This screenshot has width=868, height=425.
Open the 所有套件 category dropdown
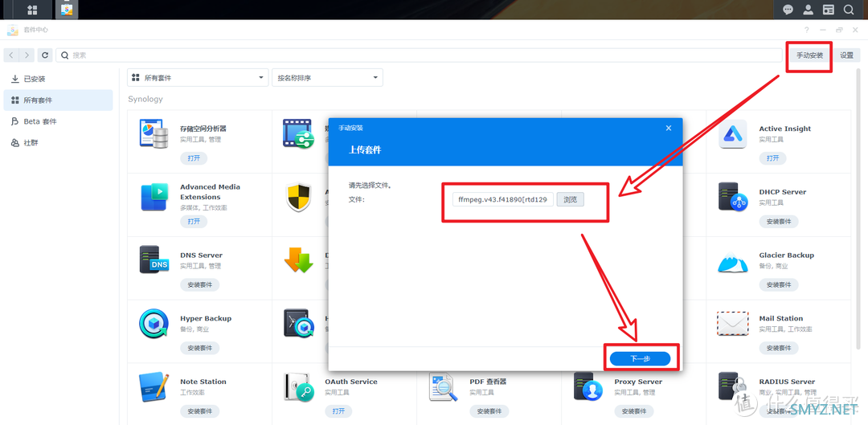point(198,77)
